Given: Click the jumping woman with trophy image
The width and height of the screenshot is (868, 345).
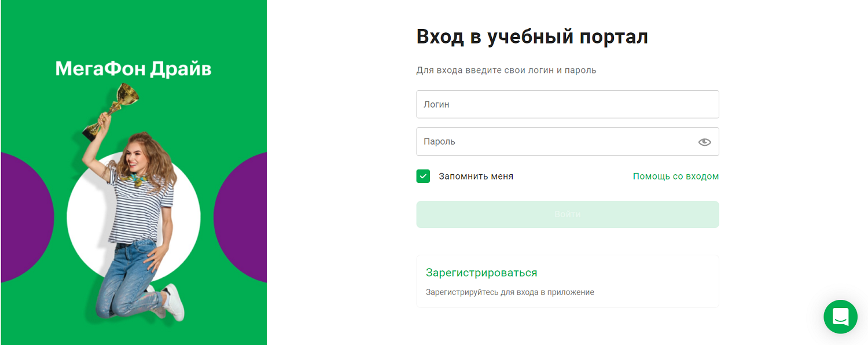Looking at the screenshot, I should click(134, 203).
